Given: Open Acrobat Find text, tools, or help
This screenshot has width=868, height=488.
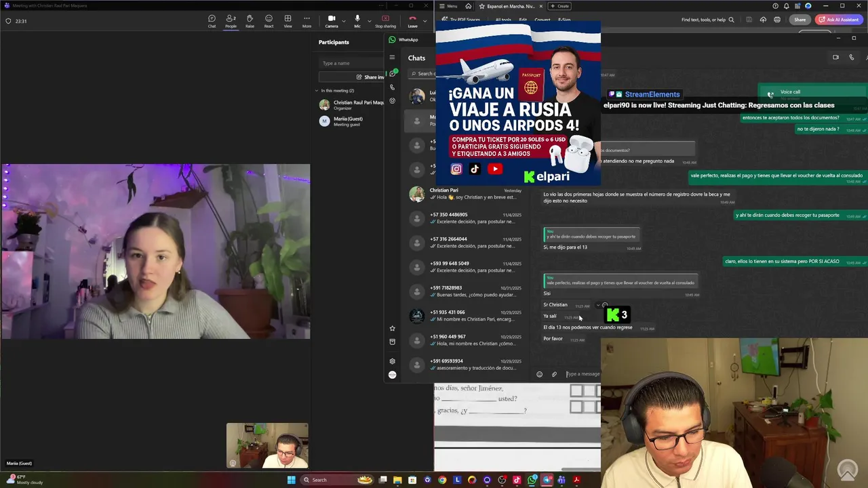Looking at the screenshot, I should pos(708,20).
